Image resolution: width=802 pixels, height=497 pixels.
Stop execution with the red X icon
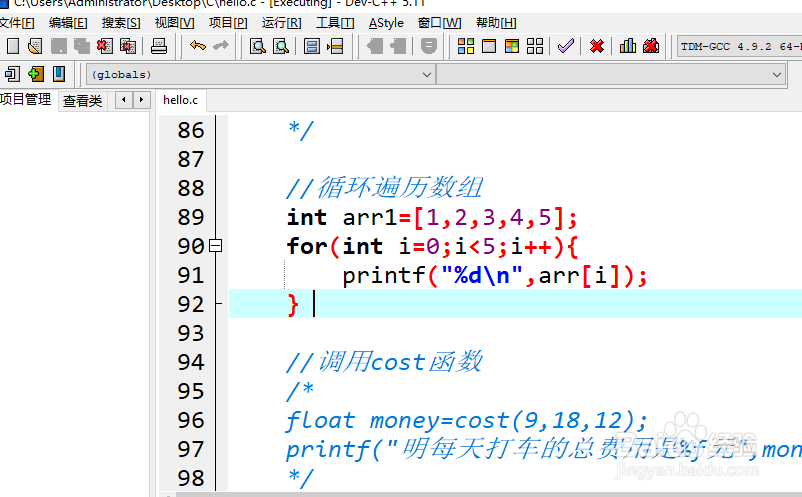(596, 47)
